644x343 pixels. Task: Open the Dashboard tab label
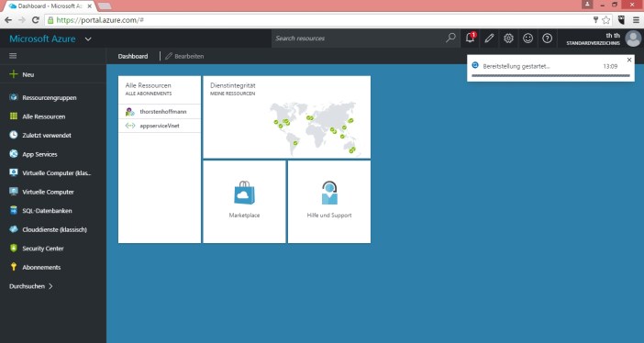tap(133, 56)
